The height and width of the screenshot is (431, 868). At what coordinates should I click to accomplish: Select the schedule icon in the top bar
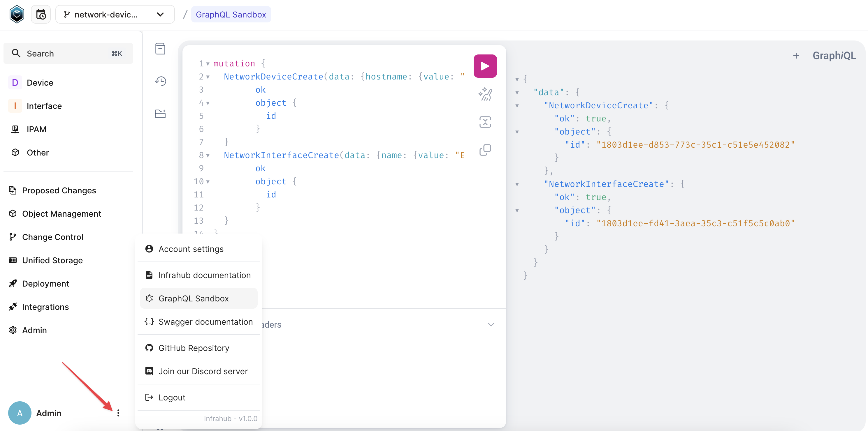(41, 14)
